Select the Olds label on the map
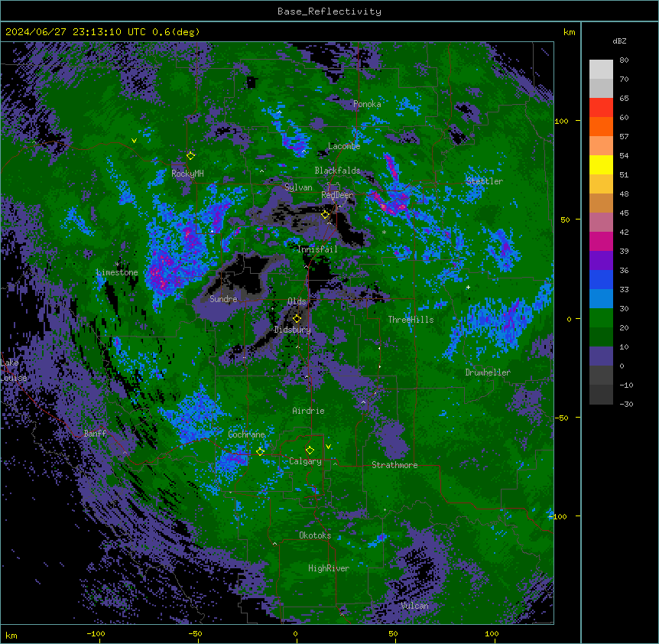The height and width of the screenshot is (644, 659). (x=297, y=301)
